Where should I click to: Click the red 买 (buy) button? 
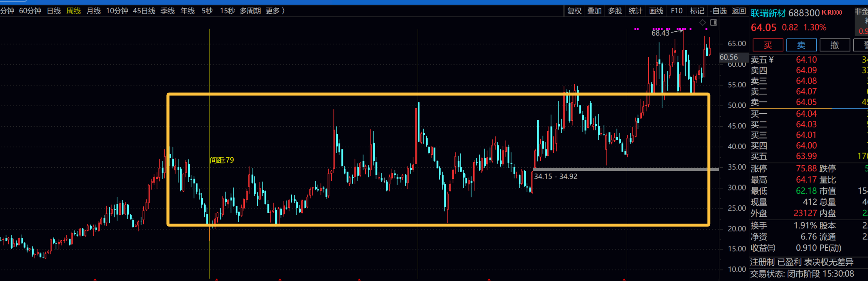tap(767, 45)
